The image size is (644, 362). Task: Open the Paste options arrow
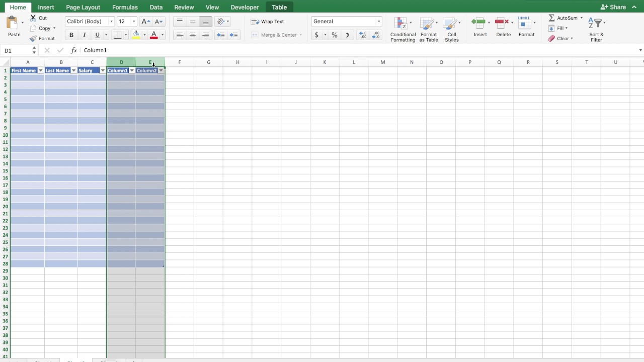(22, 23)
